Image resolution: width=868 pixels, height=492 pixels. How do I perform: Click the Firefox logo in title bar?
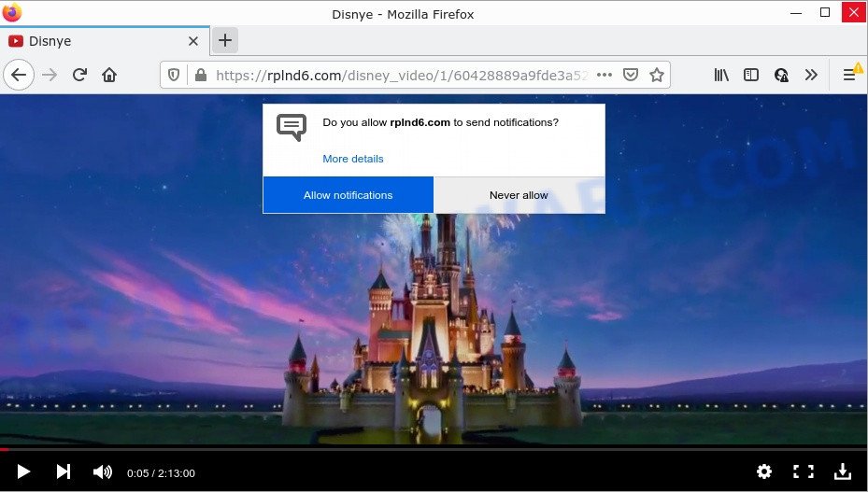pyautogui.click(x=11, y=12)
